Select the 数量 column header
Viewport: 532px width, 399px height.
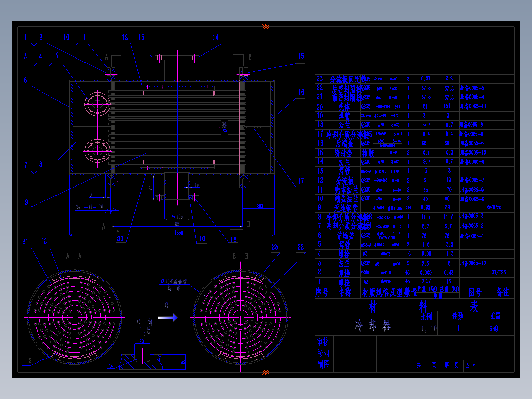point(410,292)
